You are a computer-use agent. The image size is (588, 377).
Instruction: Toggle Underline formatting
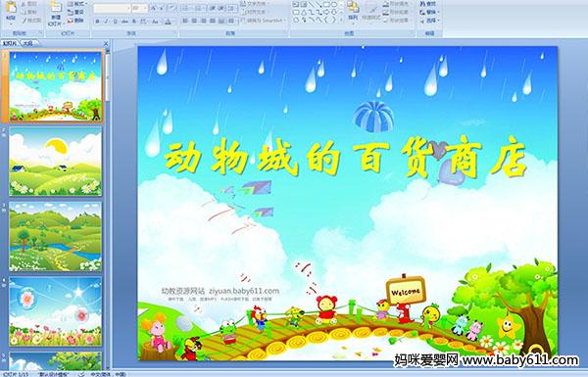tap(115, 22)
